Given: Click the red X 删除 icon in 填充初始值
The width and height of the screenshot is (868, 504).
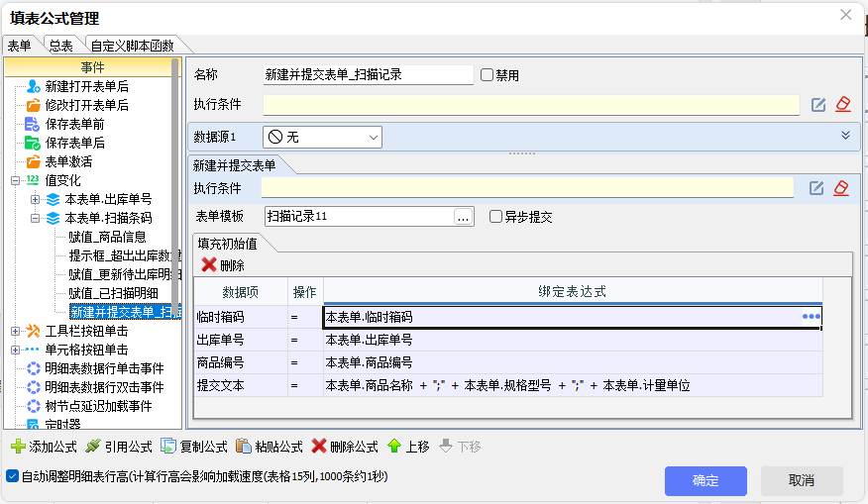Looking at the screenshot, I should [x=209, y=264].
